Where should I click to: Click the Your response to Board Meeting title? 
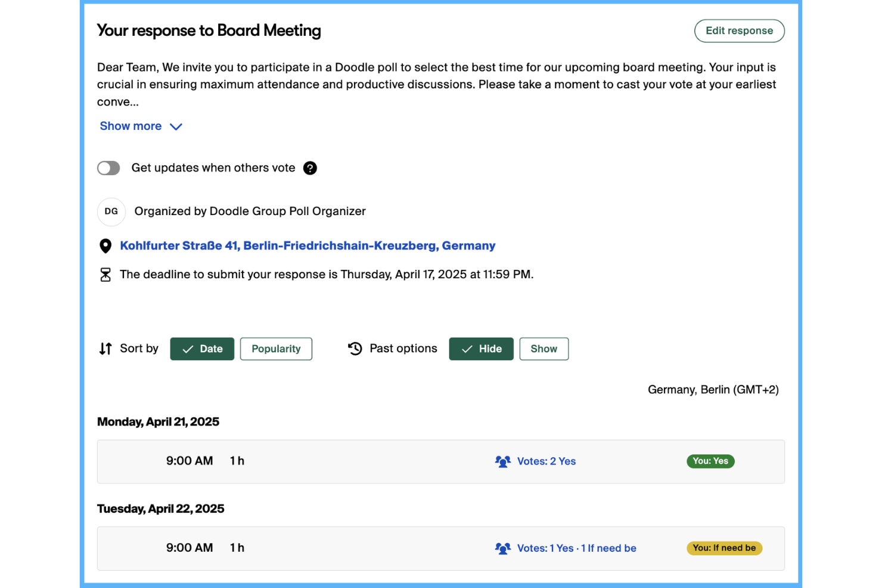209,30
